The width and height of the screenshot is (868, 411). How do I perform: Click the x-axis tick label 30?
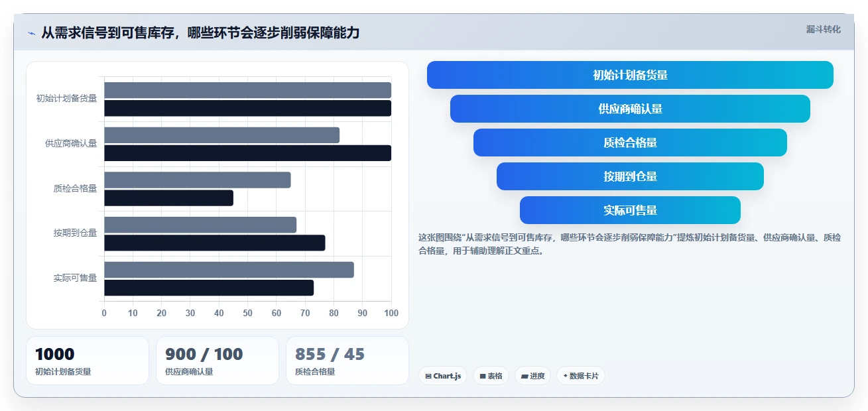tap(190, 313)
